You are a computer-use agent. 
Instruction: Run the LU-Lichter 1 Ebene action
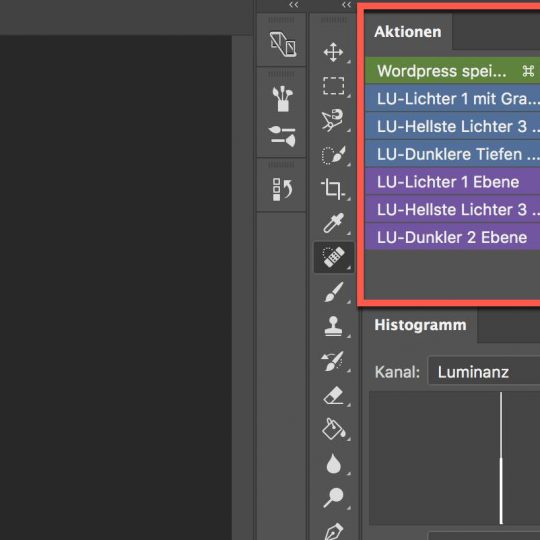pos(453,182)
